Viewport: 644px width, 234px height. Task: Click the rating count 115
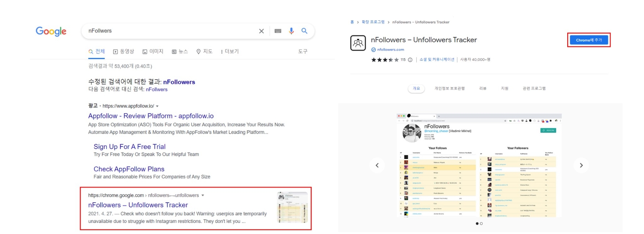pyautogui.click(x=403, y=60)
